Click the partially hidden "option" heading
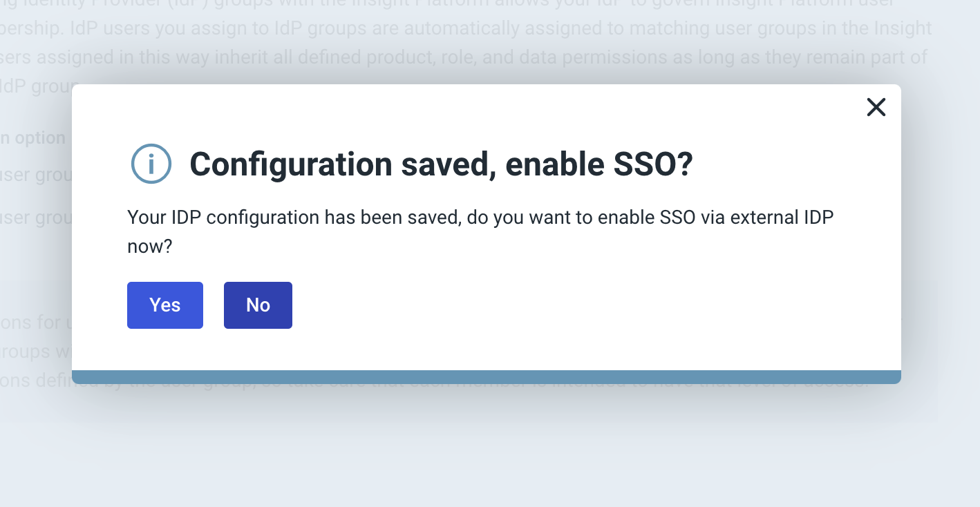This screenshot has height=507, width=980. pyautogui.click(x=40, y=138)
